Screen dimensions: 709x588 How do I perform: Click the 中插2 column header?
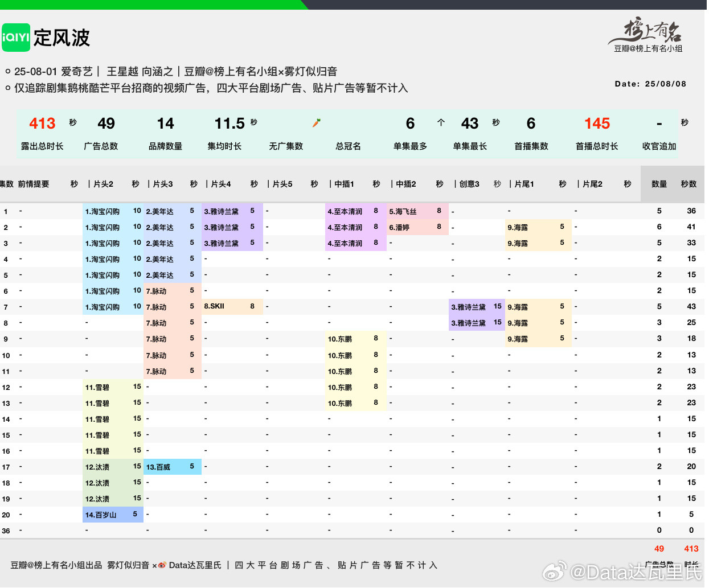point(406,184)
